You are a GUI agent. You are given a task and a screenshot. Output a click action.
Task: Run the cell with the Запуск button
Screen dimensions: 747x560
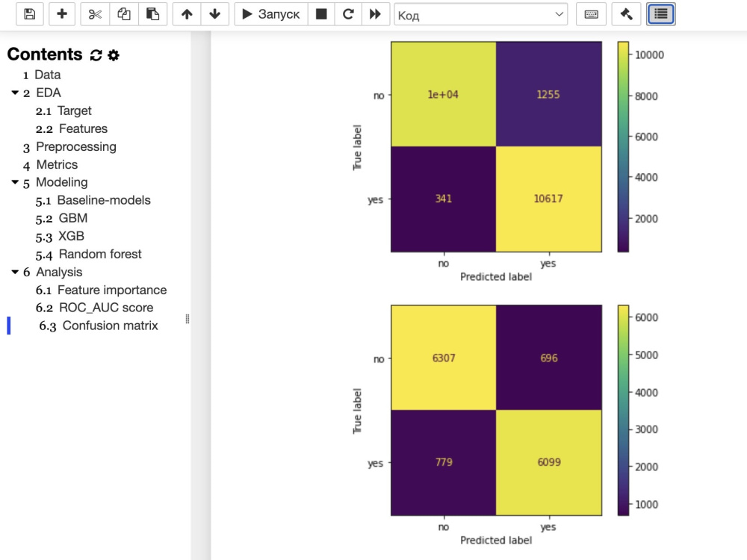click(x=271, y=13)
